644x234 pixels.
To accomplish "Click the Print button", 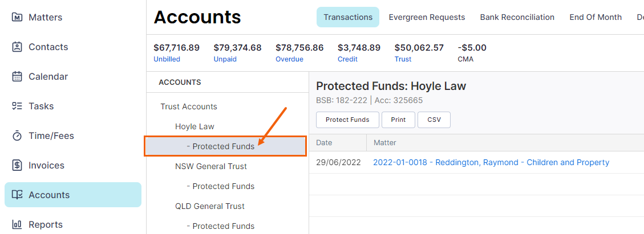I will pyautogui.click(x=398, y=120).
